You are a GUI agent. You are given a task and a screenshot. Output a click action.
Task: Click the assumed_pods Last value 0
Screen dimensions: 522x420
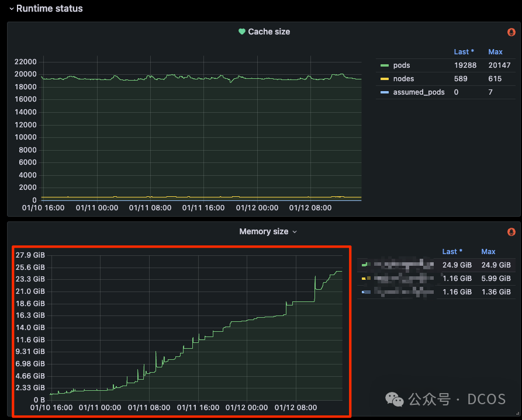pos(456,92)
